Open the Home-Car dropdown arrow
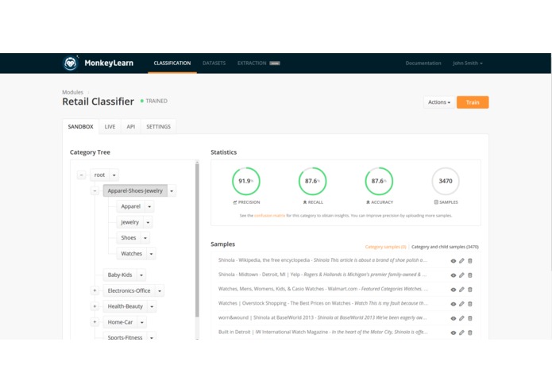 click(x=142, y=322)
